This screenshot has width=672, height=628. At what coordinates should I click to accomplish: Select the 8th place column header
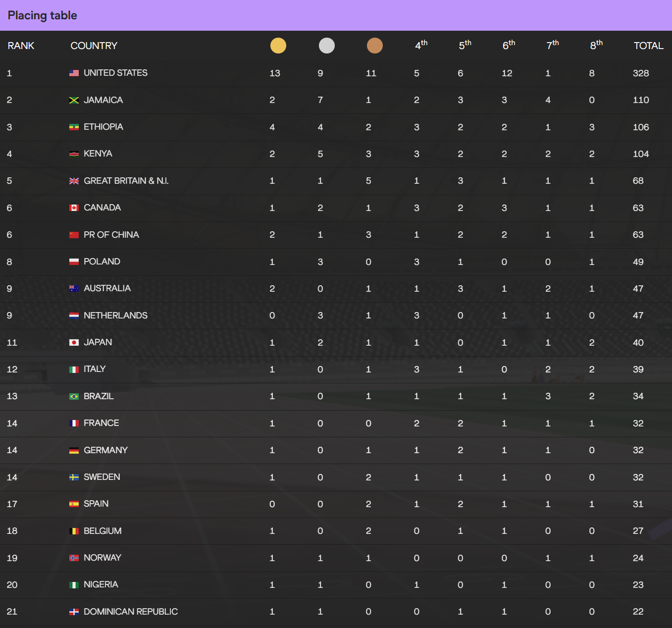click(x=596, y=45)
